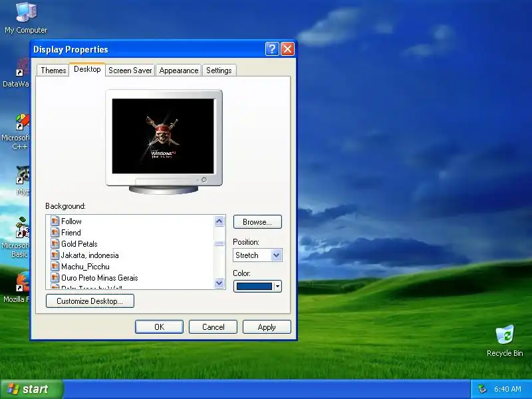Open the desktop Color picker dropdown

[257, 287]
